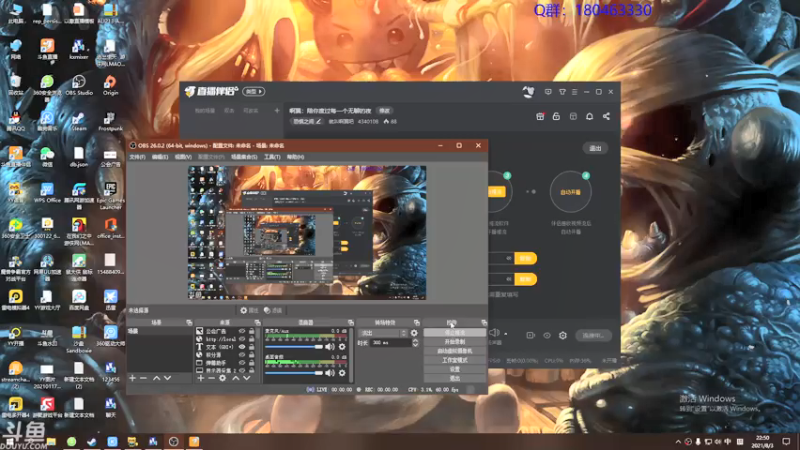
Task: Open scene transition properties gear
Action: tap(414, 333)
